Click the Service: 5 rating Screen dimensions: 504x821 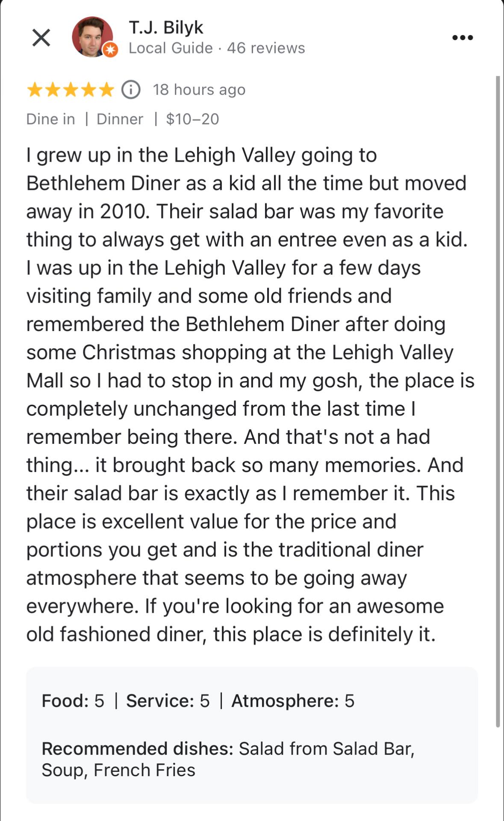point(168,701)
